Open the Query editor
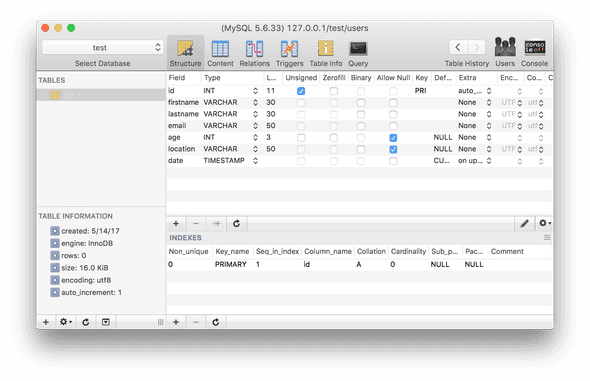 (x=358, y=53)
